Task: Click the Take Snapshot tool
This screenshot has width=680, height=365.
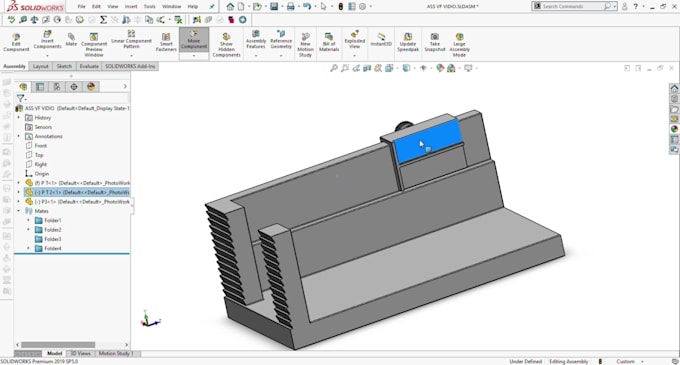Action: pyautogui.click(x=435, y=42)
